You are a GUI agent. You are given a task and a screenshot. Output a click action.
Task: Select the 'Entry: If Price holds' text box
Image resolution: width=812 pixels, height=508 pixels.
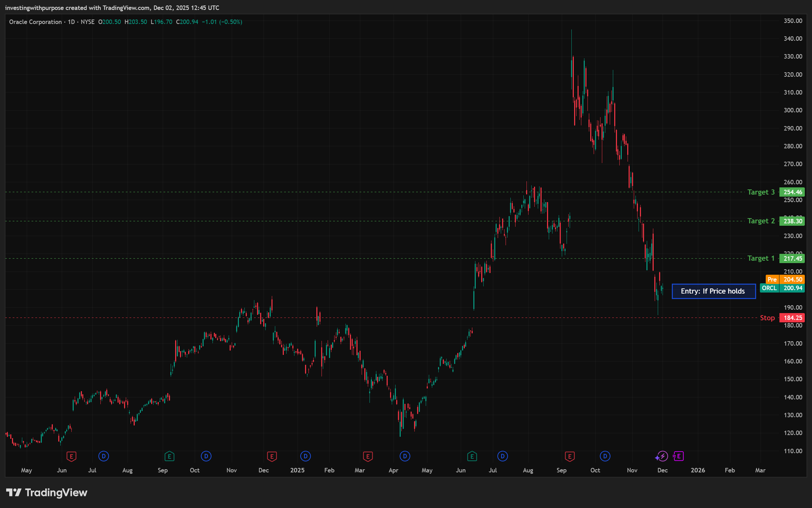click(713, 291)
